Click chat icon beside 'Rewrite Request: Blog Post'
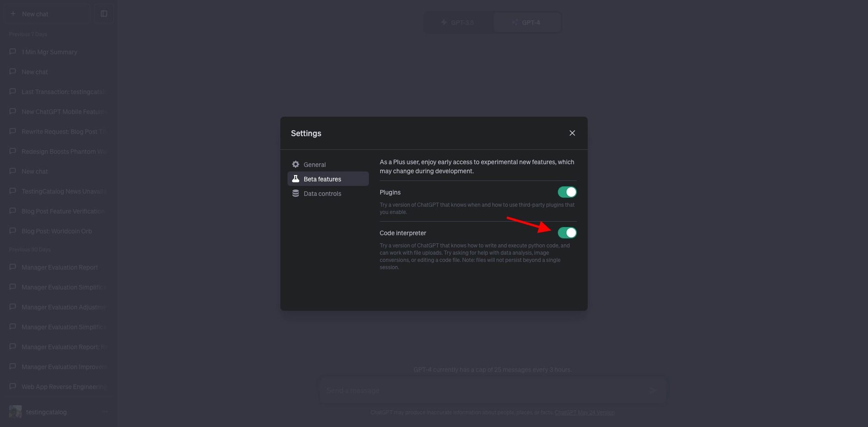868x427 pixels. tap(13, 131)
